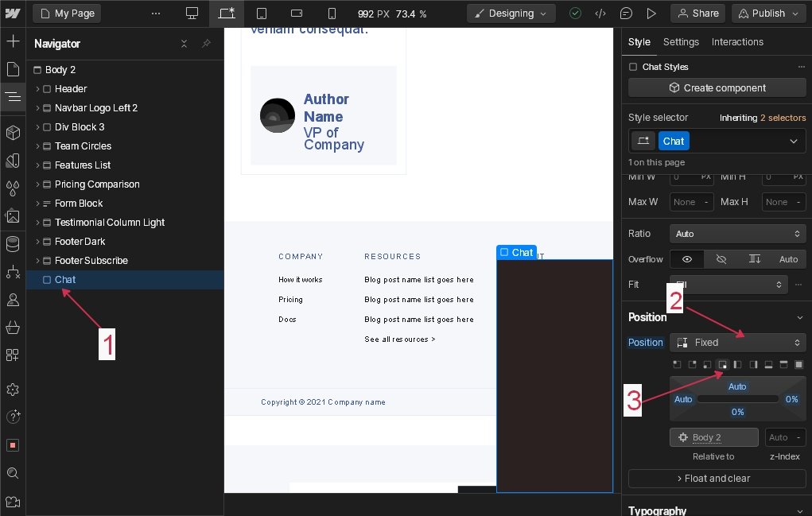The image size is (812, 516).
Task: Open the Pages panel icon
Action: point(13,69)
